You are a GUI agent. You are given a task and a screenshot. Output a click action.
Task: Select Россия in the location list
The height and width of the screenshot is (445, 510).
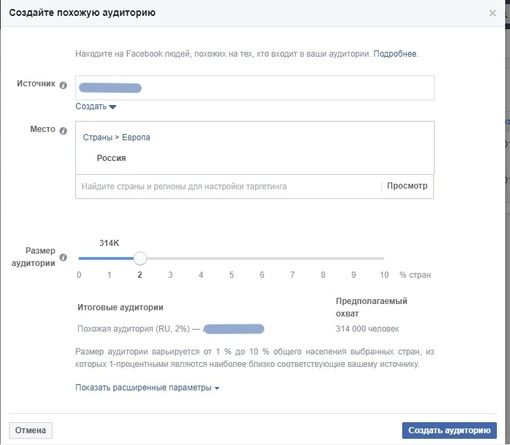pyautogui.click(x=111, y=158)
